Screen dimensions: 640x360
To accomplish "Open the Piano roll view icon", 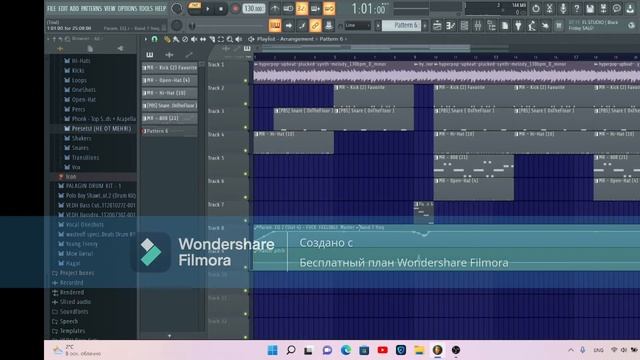I will tap(451, 26).
